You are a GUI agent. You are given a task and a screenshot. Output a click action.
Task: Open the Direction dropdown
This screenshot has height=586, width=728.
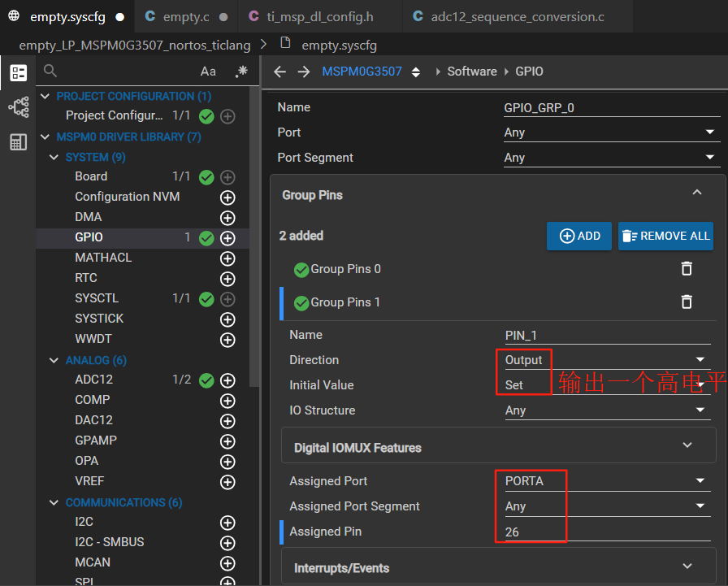tap(608, 360)
